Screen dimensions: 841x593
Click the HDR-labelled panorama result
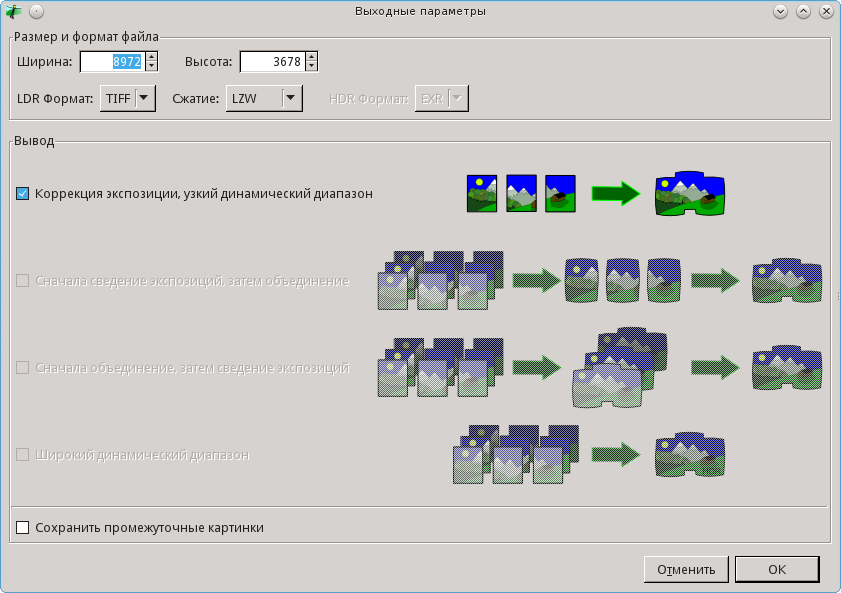tap(690, 455)
